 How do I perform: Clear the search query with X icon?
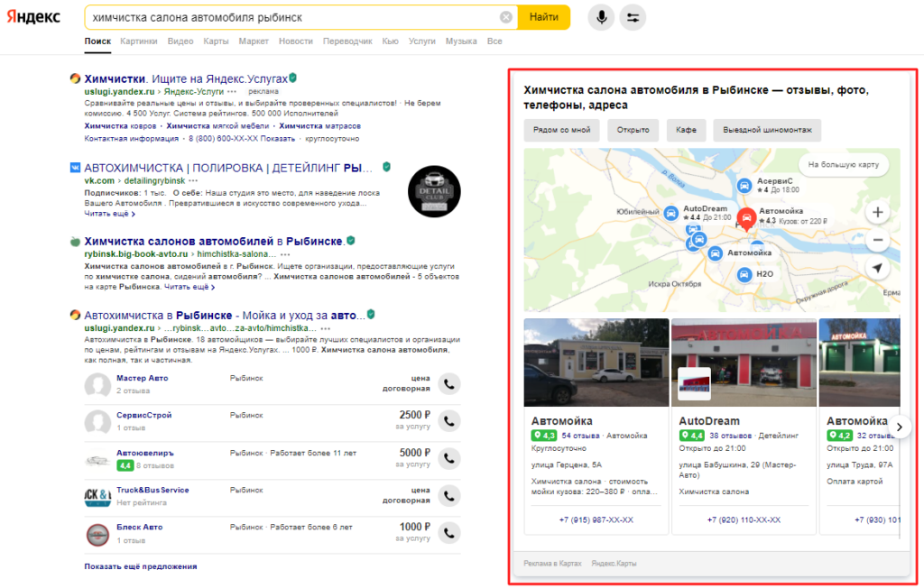pos(506,17)
